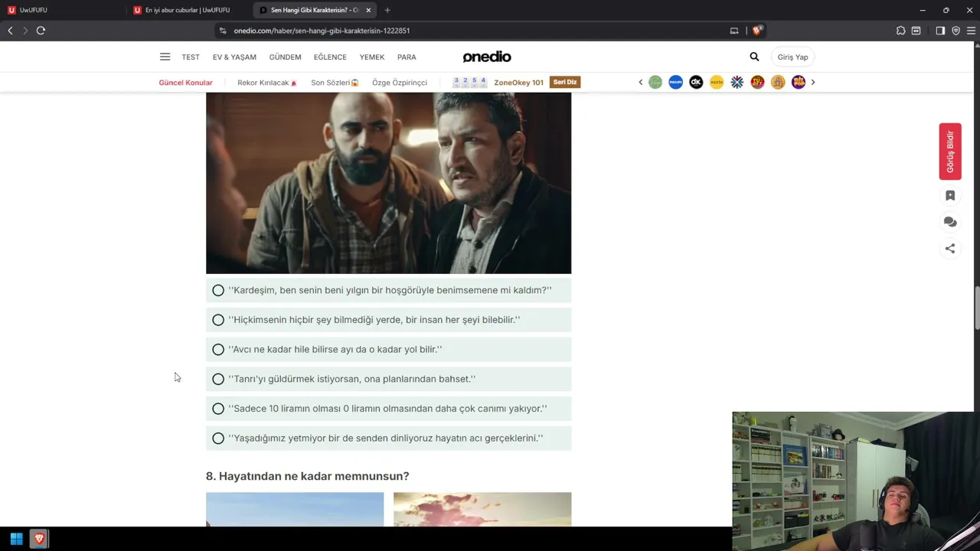The image size is (980, 551).
Task: Click the TÜ-KET brand circle
Action: point(757,82)
